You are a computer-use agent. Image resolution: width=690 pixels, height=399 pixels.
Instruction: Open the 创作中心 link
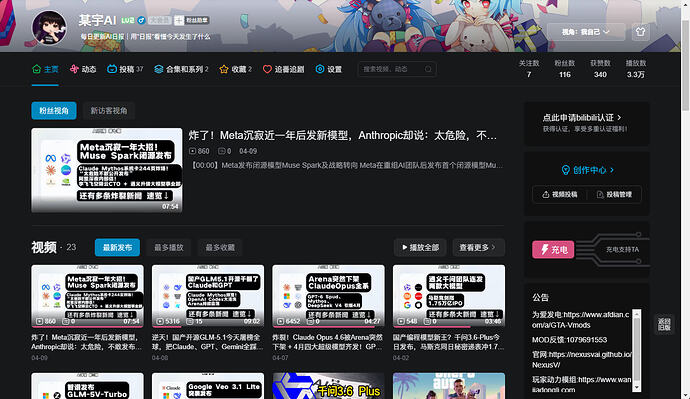(x=587, y=170)
